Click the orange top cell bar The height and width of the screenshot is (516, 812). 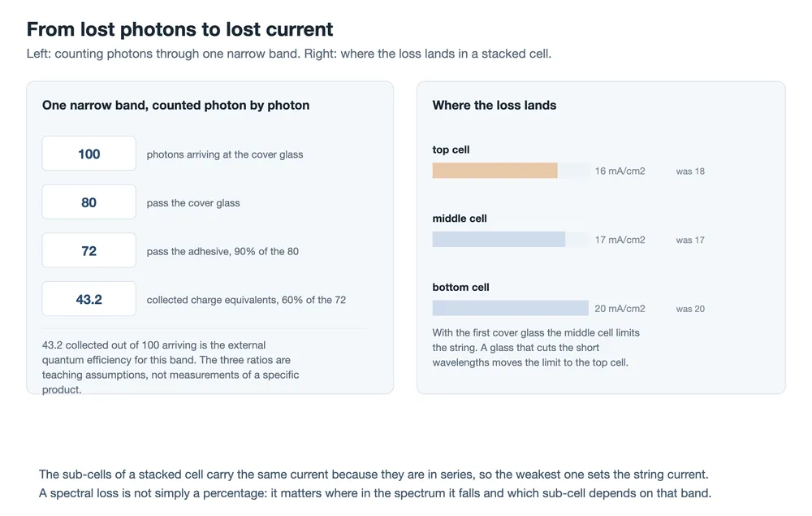(495, 171)
